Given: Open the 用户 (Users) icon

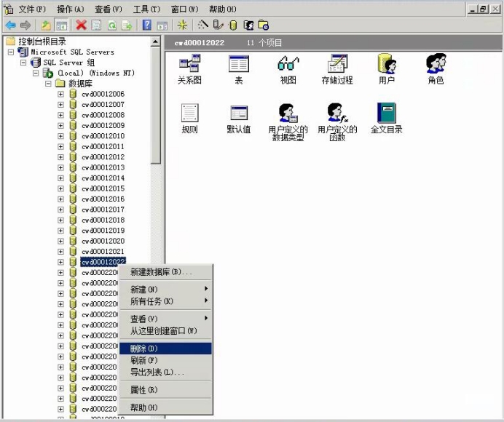Looking at the screenshot, I should click(387, 65).
